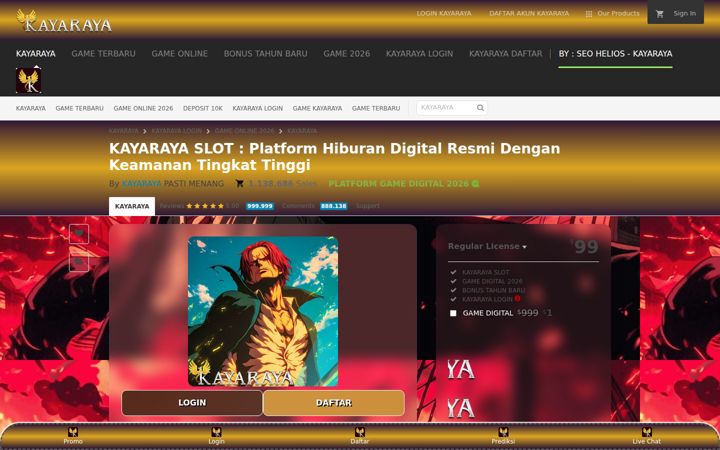
Task: Click the red-haired character preview image
Action: (263, 311)
